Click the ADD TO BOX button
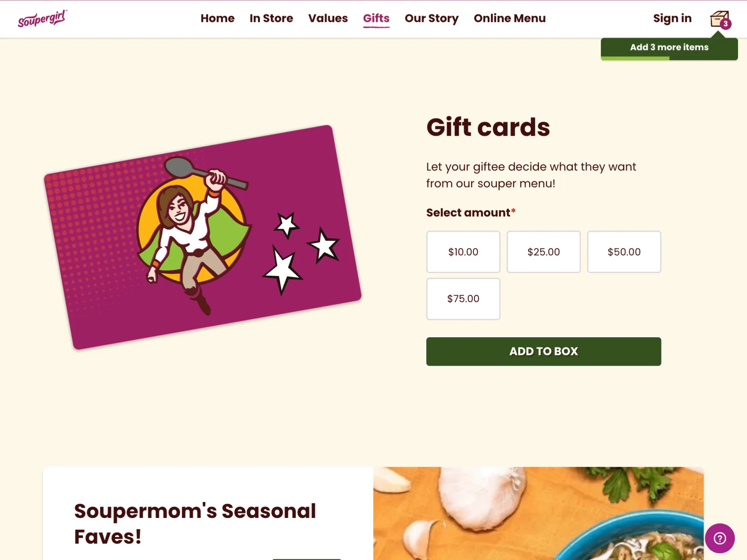Viewport: 747px width, 560px height. click(544, 351)
